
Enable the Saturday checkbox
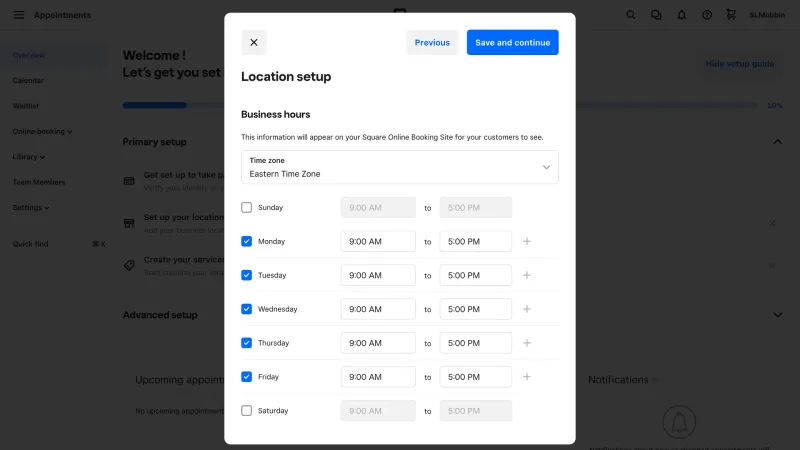[x=246, y=411]
